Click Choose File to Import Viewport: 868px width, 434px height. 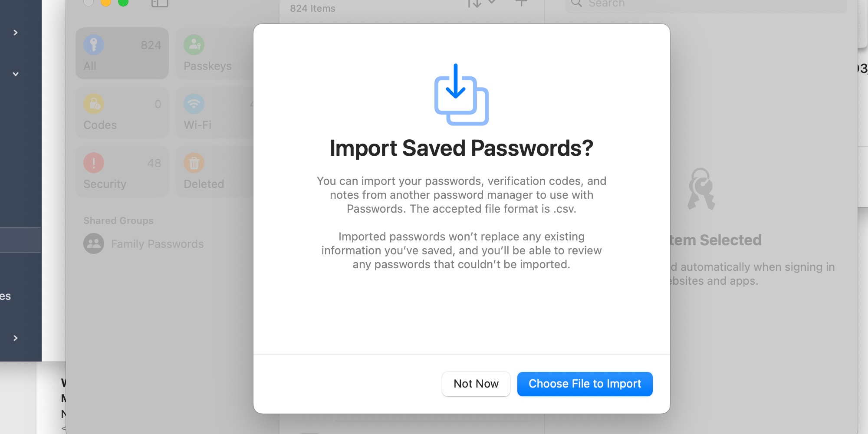(585, 384)
